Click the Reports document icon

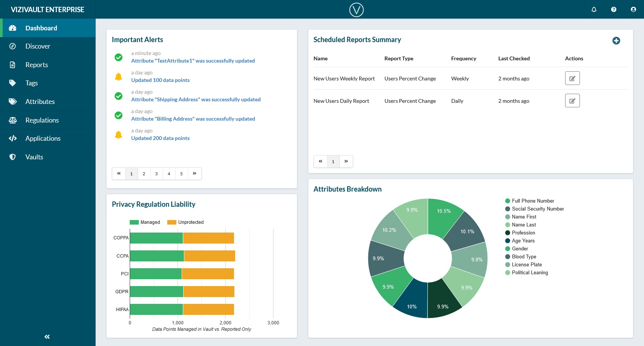coord(13,65)
